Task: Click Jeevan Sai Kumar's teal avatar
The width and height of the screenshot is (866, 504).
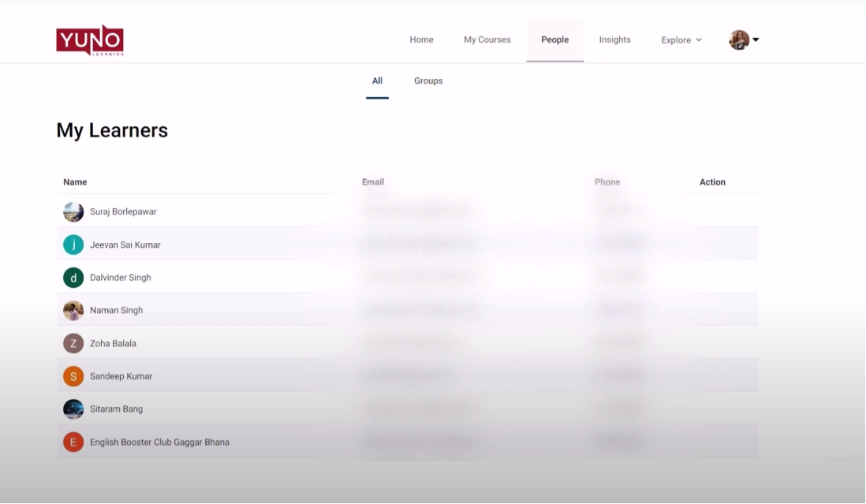Action: [73, 245]
